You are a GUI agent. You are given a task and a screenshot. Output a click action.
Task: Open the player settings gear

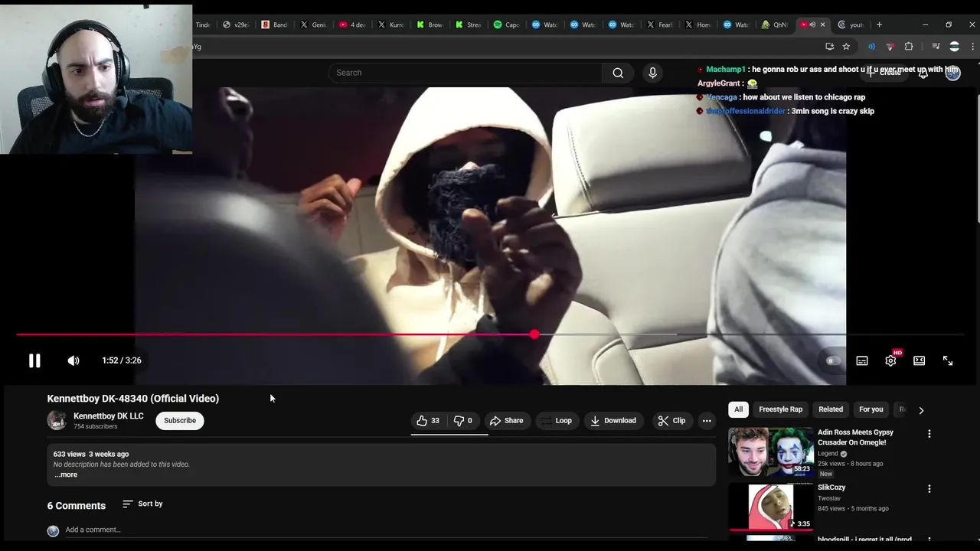pyautogui.click(x=890, y=360)
